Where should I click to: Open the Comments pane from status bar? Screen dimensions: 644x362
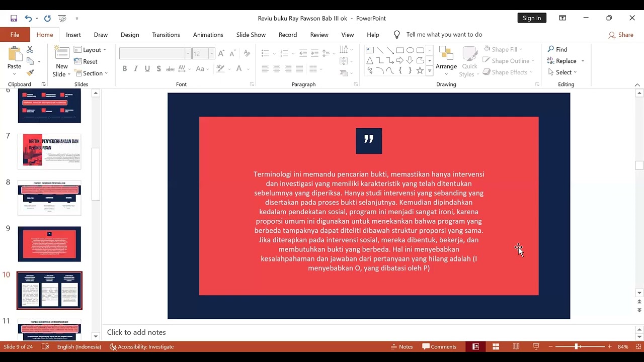[439, 346]
